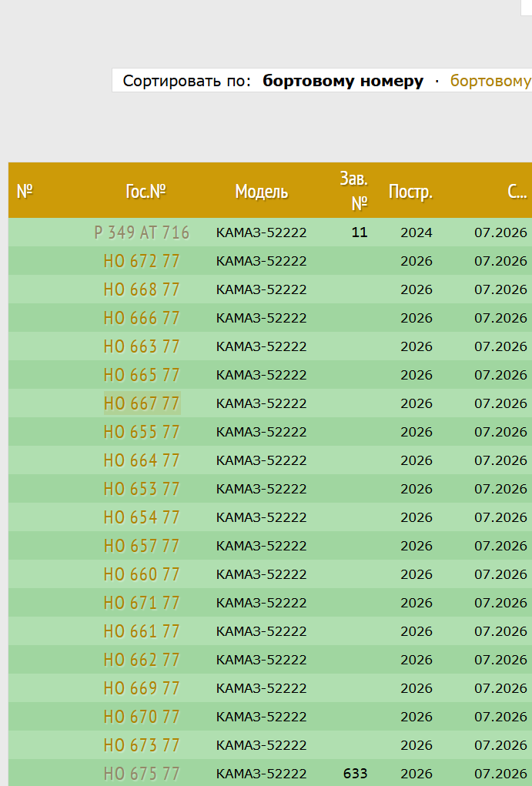The height and width of the screenshot is (786, 532).
Task: Open vehicle link НО 657 77
Action: click(x=142, y=546)
